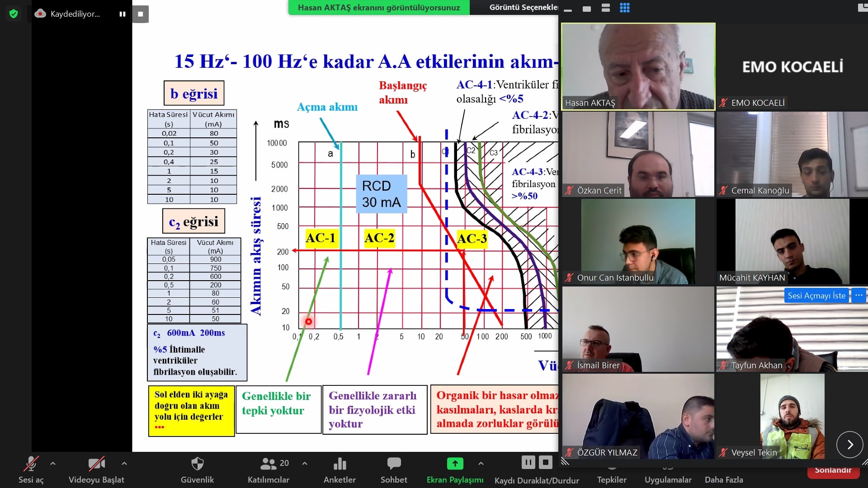Pause the cloud recording at top
Image resolution: width=868 pixels, height=488 pixels.
tap(122, 14)
